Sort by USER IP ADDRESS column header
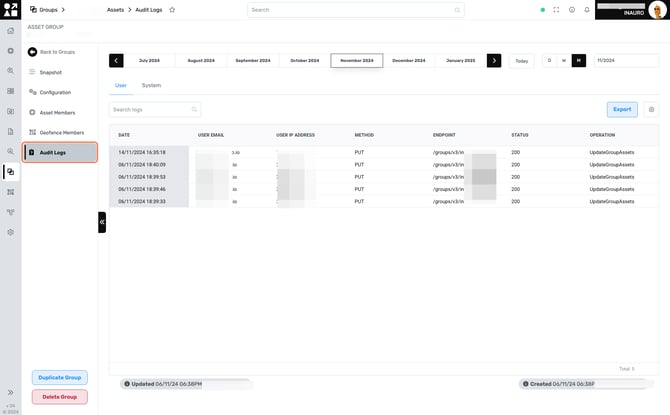Viewport: 670px width, 415px height. click(295, 135)
